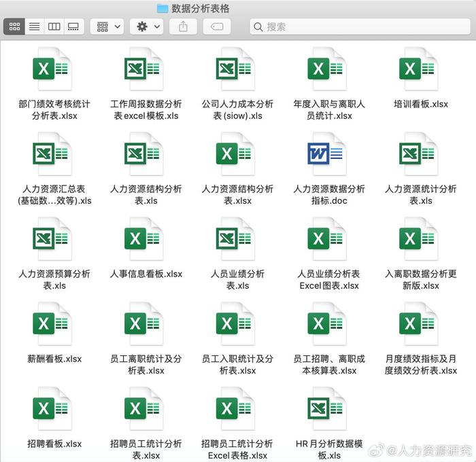Switch to list view mode
Screen dimensions: 476x462
(34, 26)
